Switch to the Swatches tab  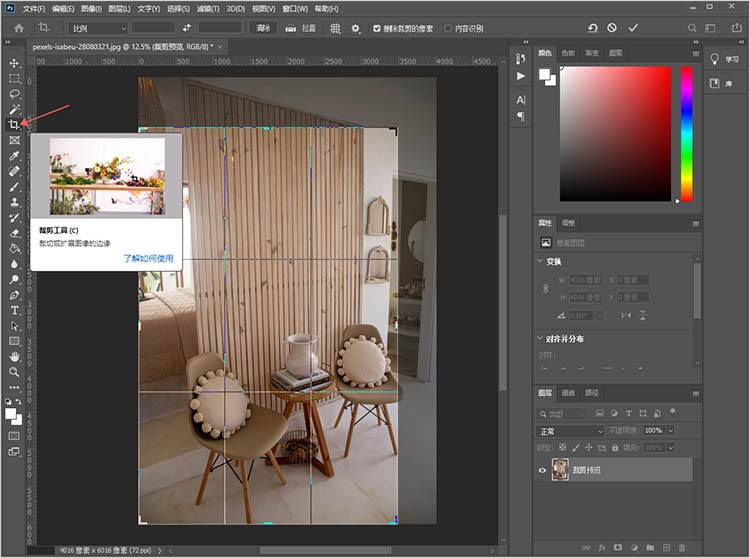568,53
